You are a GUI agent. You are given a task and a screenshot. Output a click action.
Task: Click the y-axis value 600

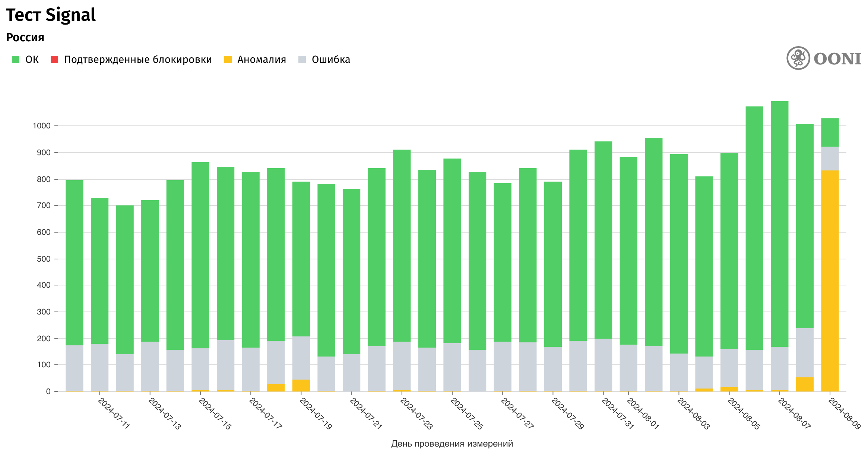[x=44, y=232]
